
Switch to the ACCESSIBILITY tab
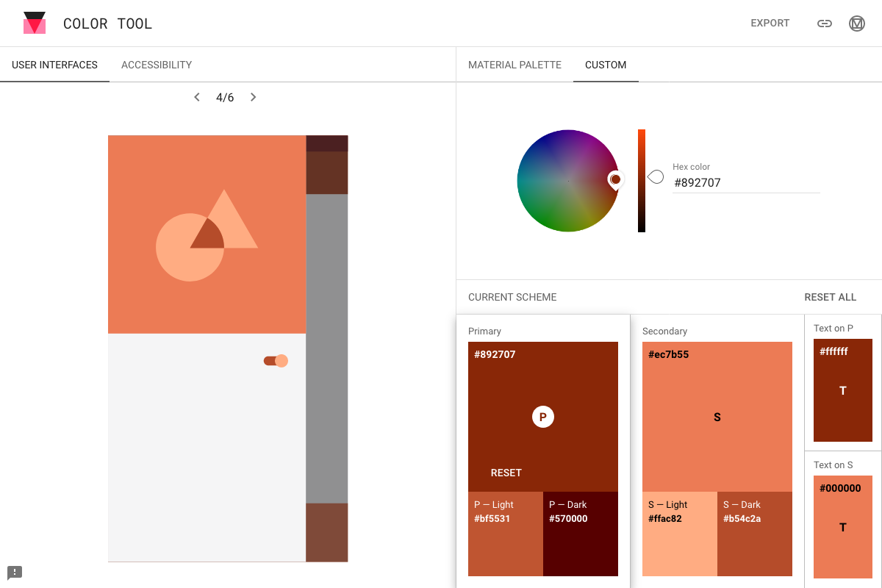pos(156,65)
